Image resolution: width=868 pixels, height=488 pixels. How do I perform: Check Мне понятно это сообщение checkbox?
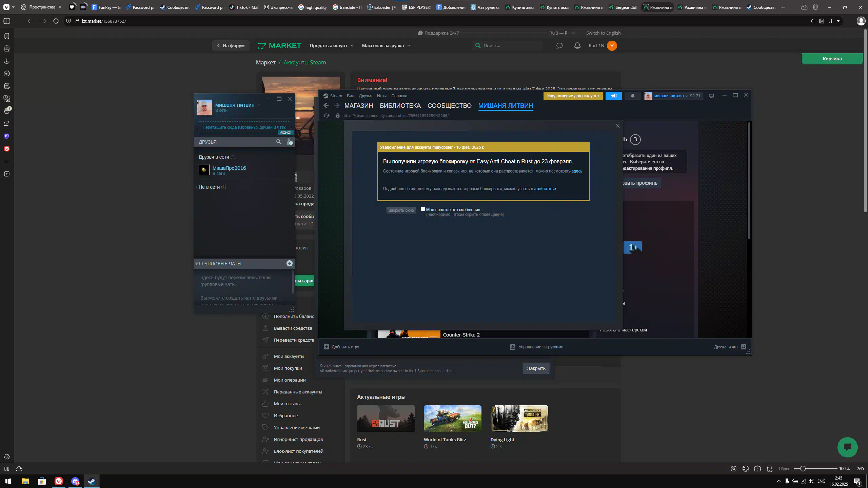click(x=423, y=209)
